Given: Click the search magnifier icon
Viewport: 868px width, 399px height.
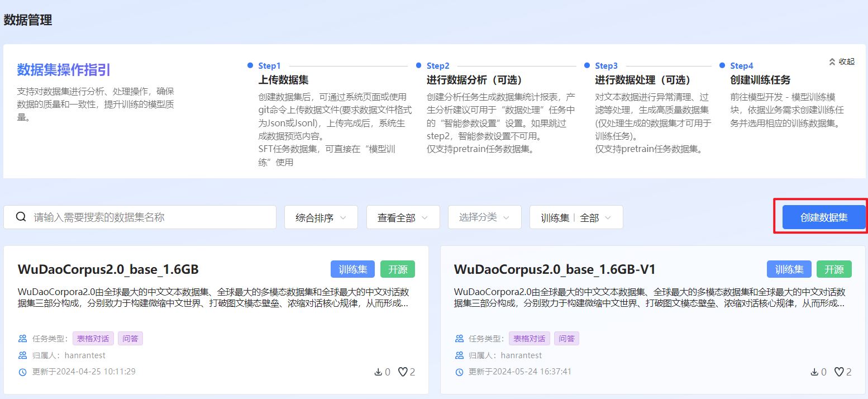Looking at the screenshot, I should 21,217.
